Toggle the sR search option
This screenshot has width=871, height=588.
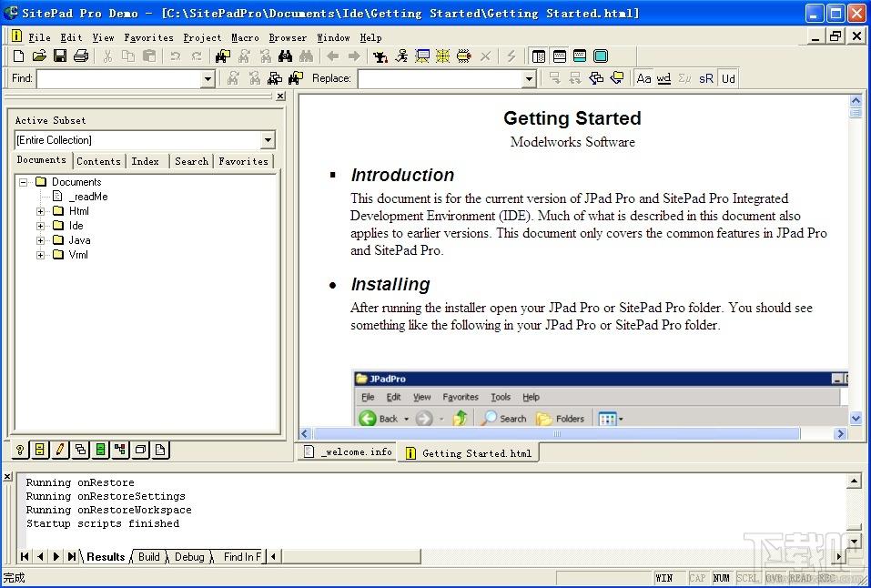(x=706, y=78)
